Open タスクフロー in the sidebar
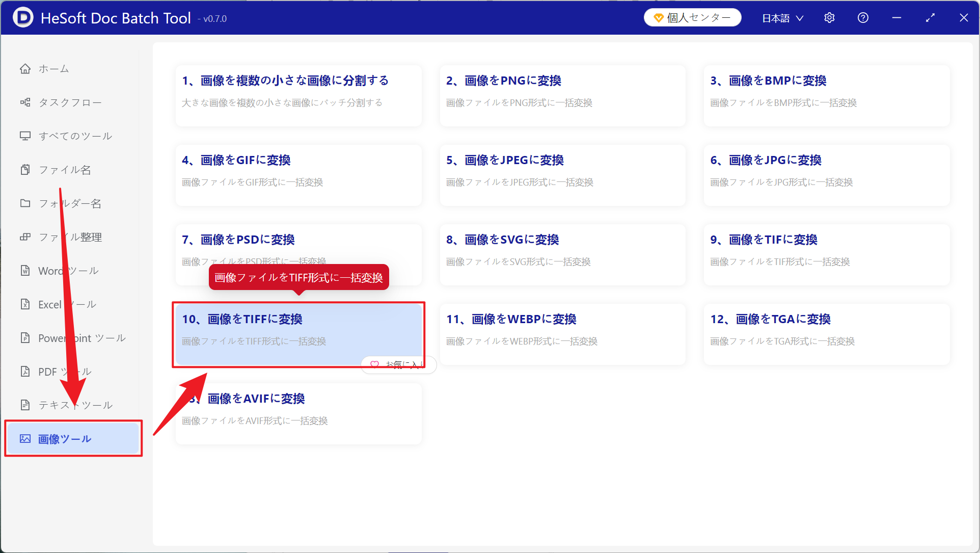Viewport: 980px width, 553px height. pos(73,102)
